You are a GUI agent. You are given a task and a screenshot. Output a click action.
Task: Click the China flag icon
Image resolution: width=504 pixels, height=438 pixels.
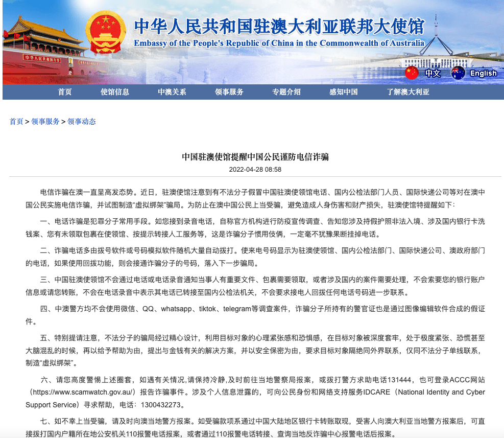[412, 73]
